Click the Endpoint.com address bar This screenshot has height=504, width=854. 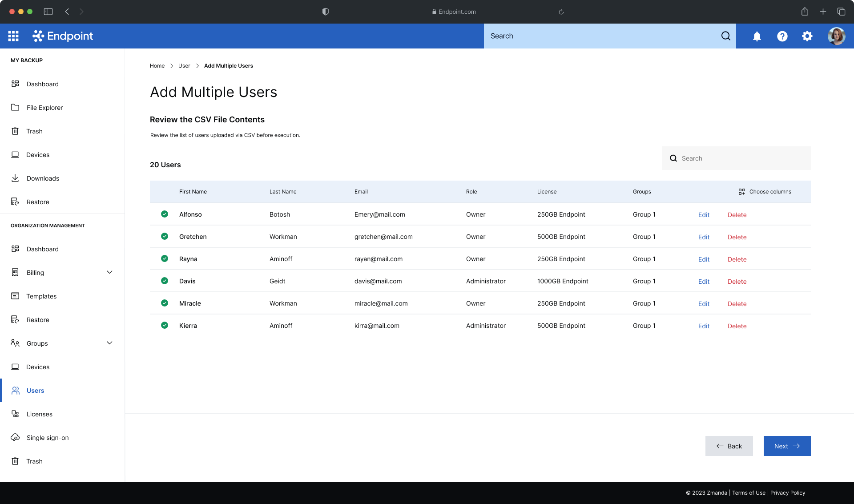tap(454, 12)
